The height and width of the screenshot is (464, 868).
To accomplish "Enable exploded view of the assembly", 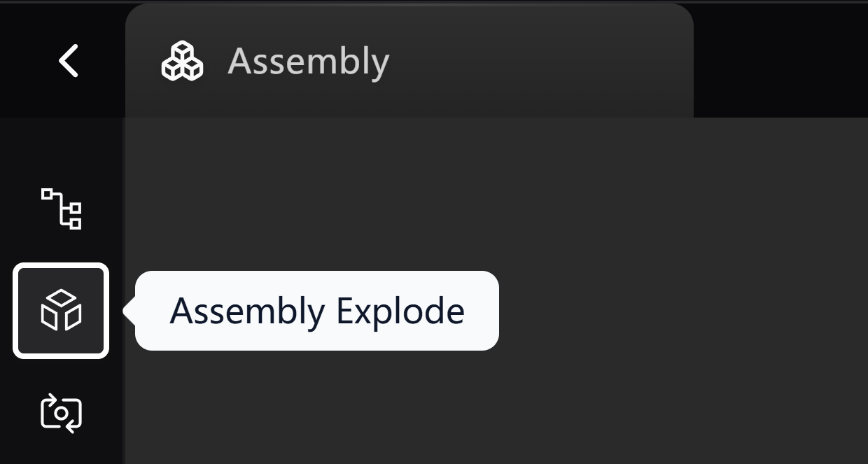I will pos(62,310).
